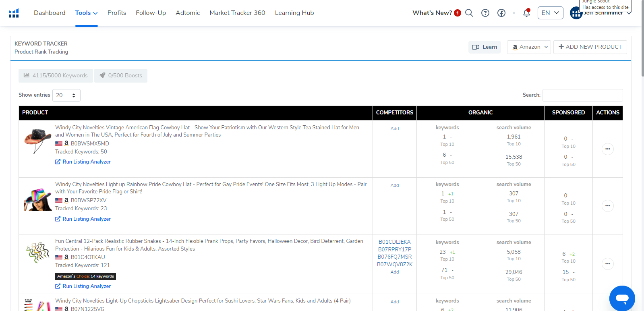Open the Vintage American Flag Cowboy Hat title
The image size is (644, 311).
(207, 131)
